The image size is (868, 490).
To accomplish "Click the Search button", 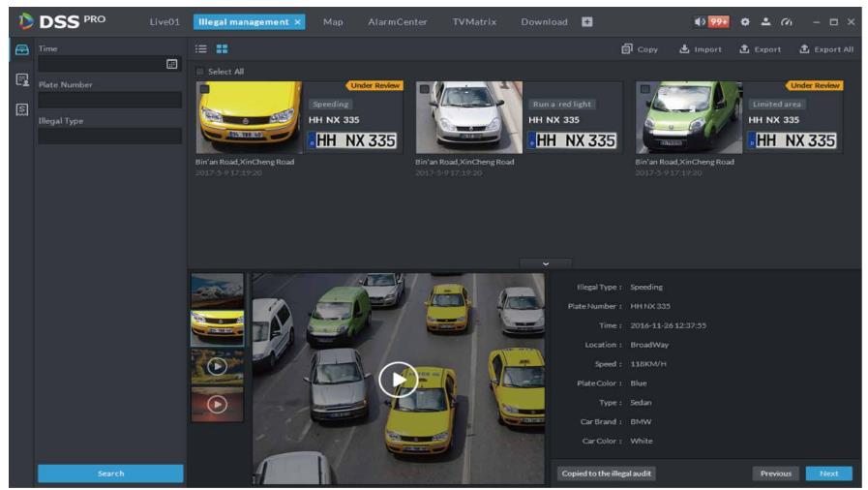I will [x=110, y=474].
